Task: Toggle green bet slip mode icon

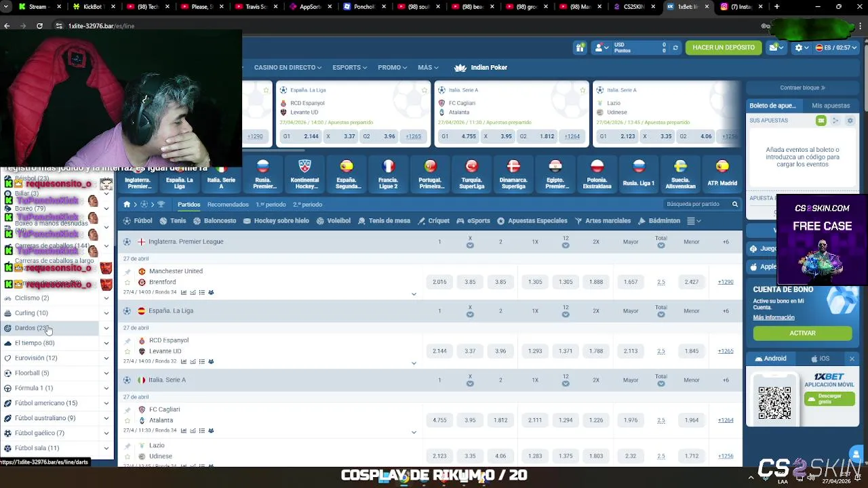Action: click(821, 121)
